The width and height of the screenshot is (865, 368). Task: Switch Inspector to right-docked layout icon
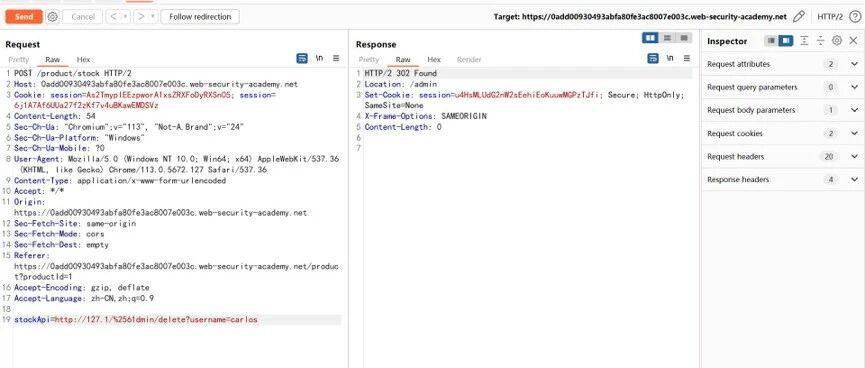tap(786, 41)
